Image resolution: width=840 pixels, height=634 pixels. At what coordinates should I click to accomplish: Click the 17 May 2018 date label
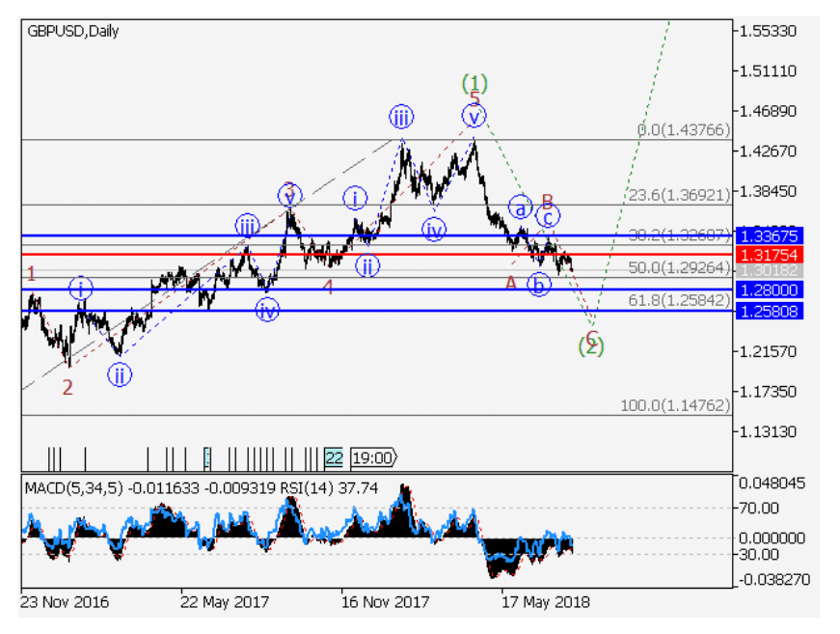click(x=545, y=601)
